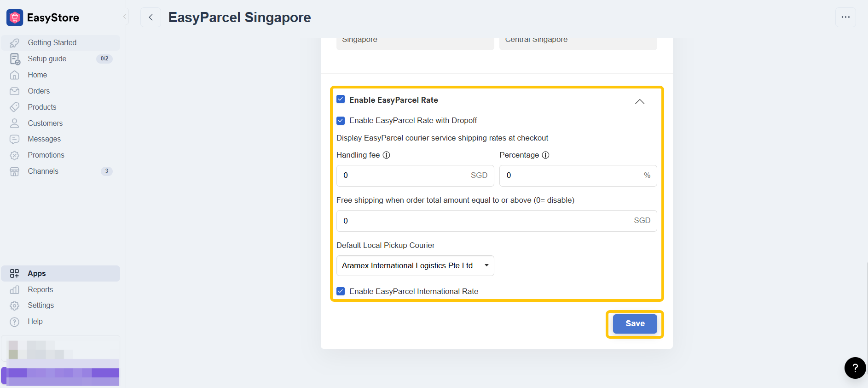Open the floating help question button

pos(855,368)
